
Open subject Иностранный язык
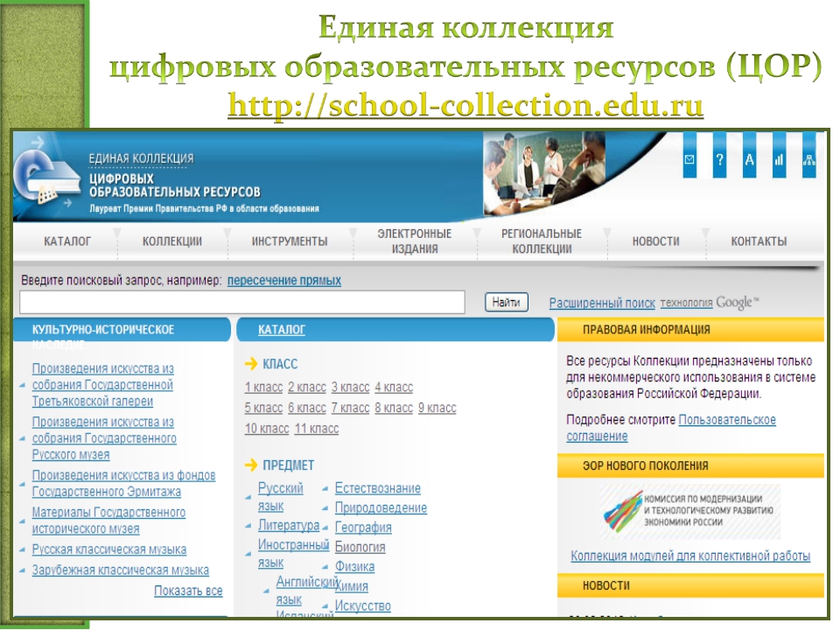point(293,554)
